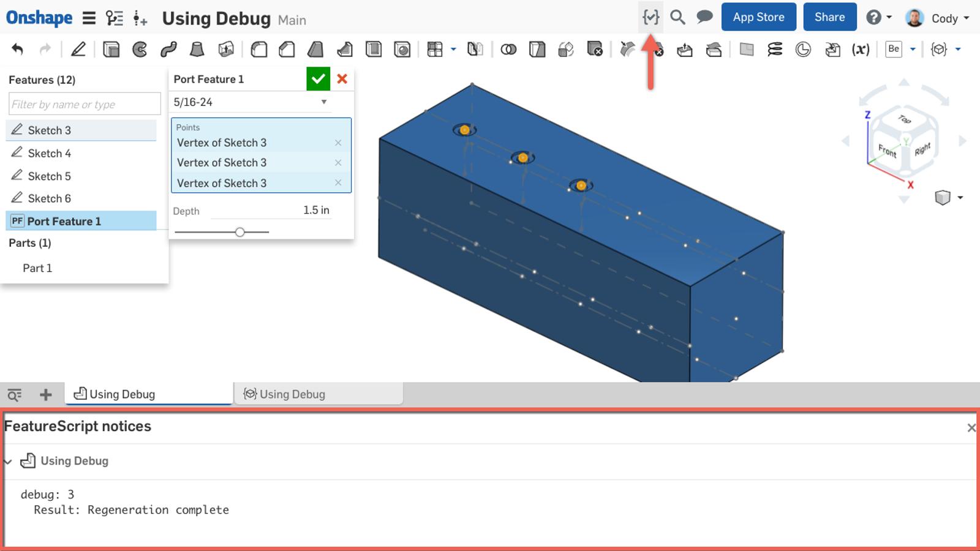
Task: Cancel Port Feature 1 with red X
Action: coord(342,79)
